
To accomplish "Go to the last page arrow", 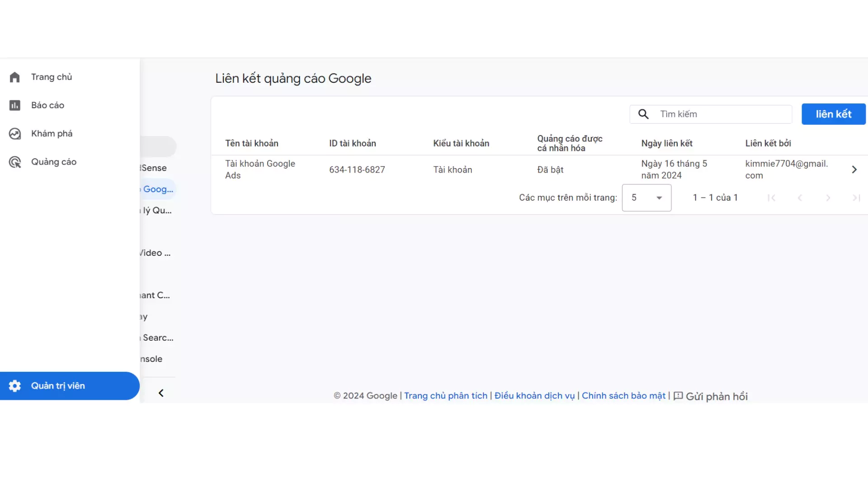I will tap(856, 198).
